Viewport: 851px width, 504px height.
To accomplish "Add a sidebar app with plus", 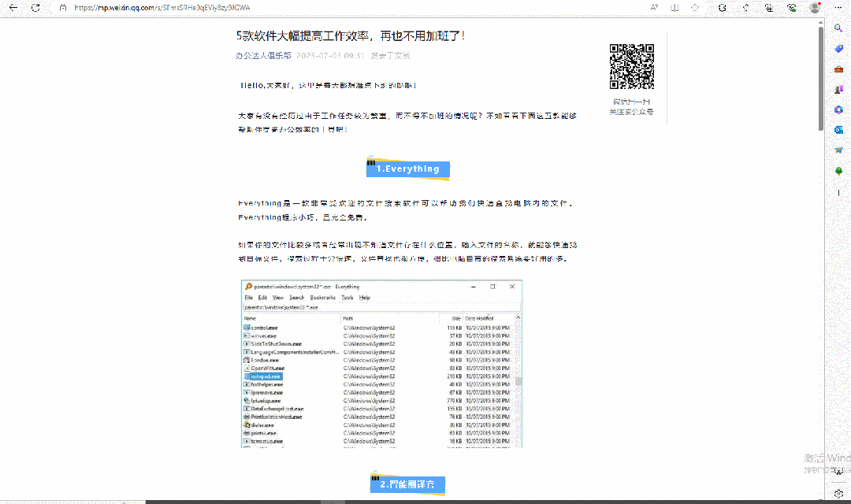I will (838, 193).
